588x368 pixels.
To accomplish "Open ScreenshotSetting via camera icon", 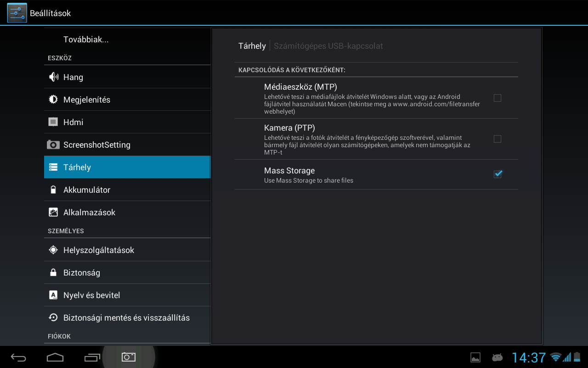I will pos(53,145).
